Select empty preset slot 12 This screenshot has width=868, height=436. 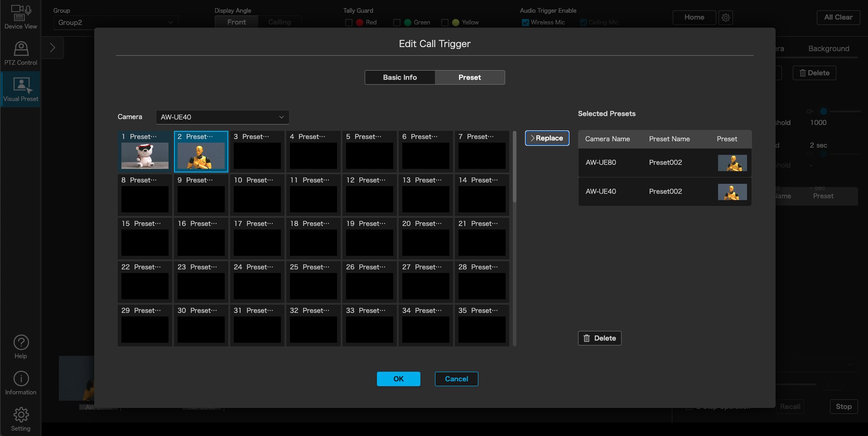point(370,195)
